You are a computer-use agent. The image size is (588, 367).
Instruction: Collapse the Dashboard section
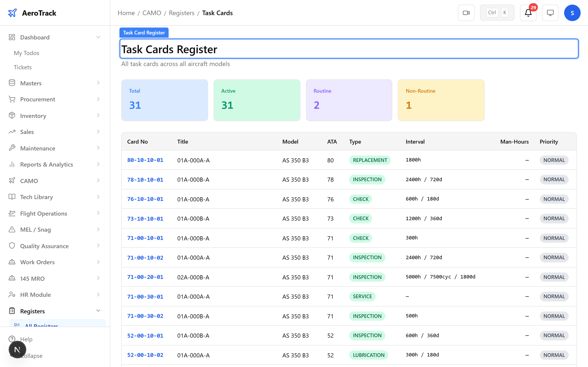(x=98, y=37)
